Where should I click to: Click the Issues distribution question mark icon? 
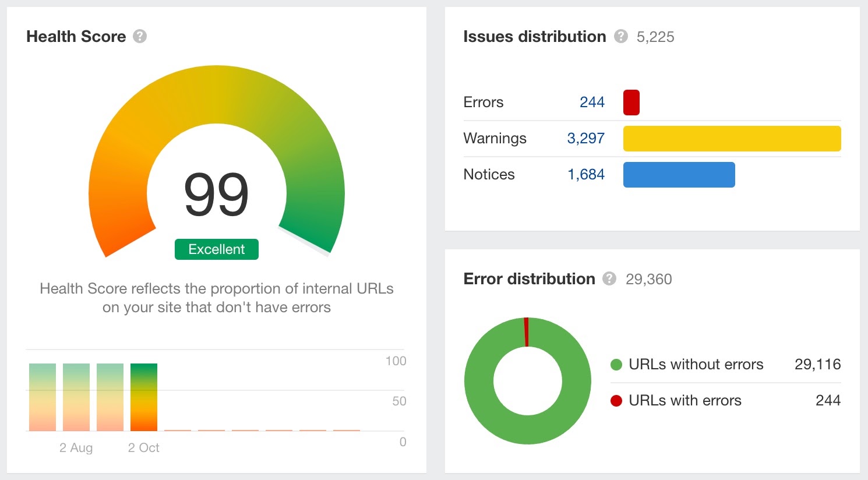621,37
